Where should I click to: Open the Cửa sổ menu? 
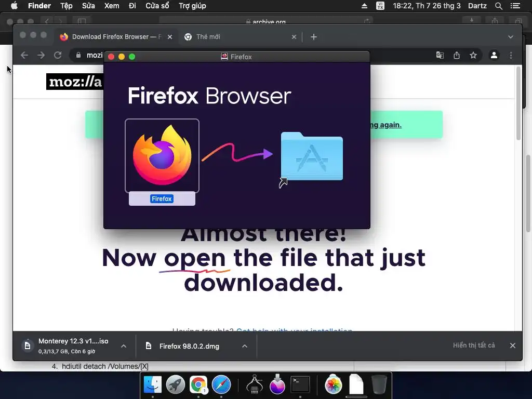click(x=157, y=6)
